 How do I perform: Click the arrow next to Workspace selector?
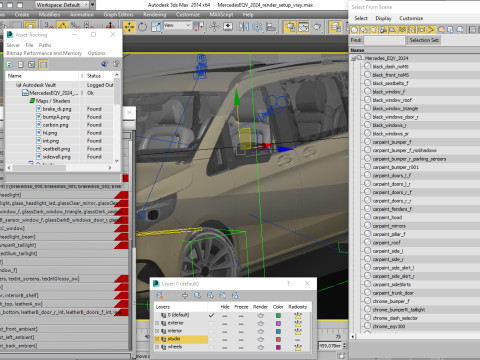click(93, 5)
